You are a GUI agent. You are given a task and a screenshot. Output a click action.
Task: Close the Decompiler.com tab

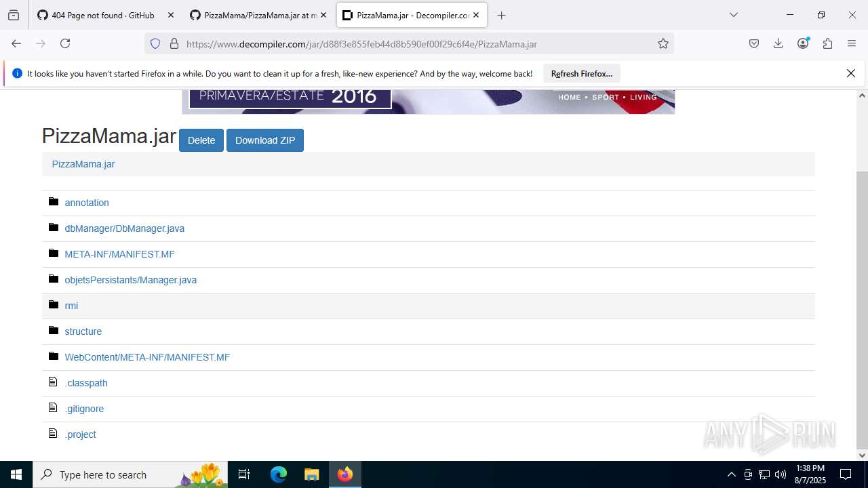(476, 15)
